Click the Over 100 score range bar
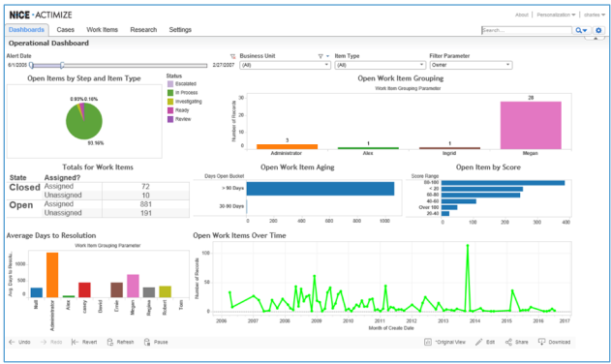611x364 pixels. point(449,207)
